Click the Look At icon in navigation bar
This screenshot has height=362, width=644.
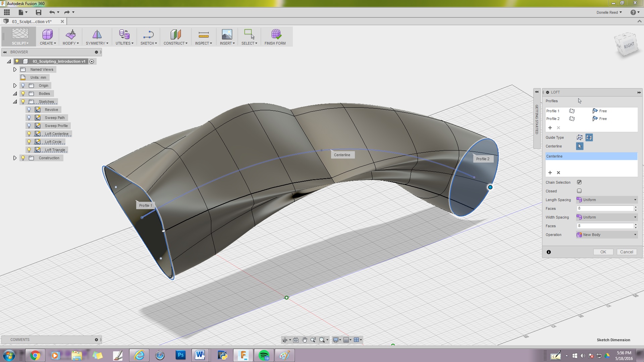click(x=296, y=340)
